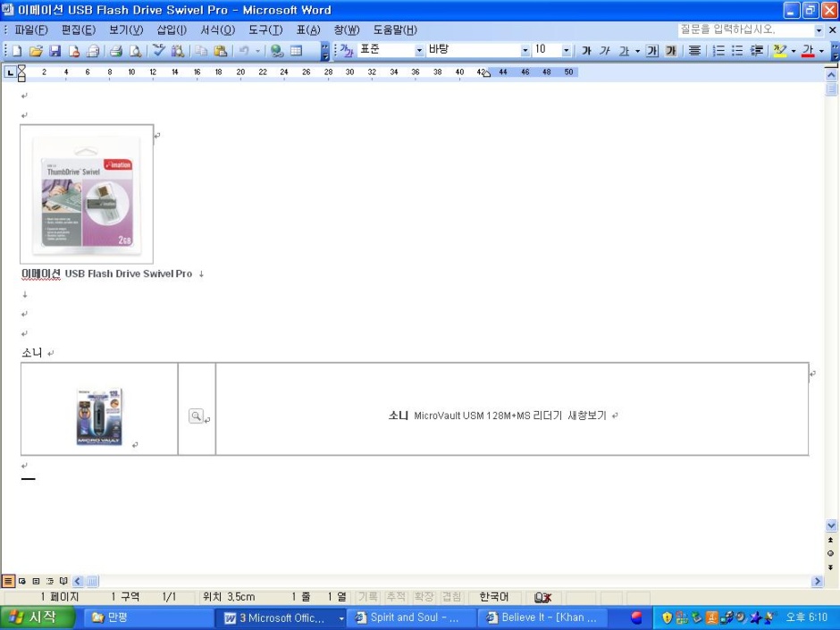This screenshot has height=630, width=840.
Task: Run the spelling and grammar check
Action: point(158,51)
